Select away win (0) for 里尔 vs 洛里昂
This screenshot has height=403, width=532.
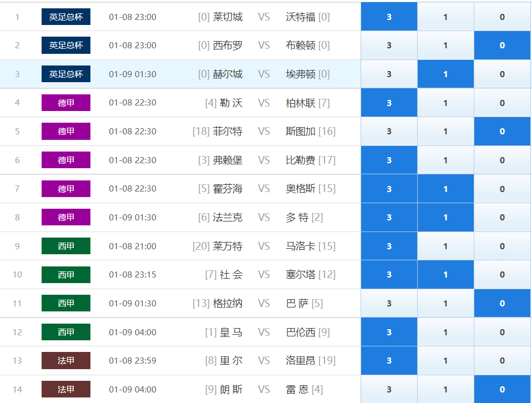(502, 361)
